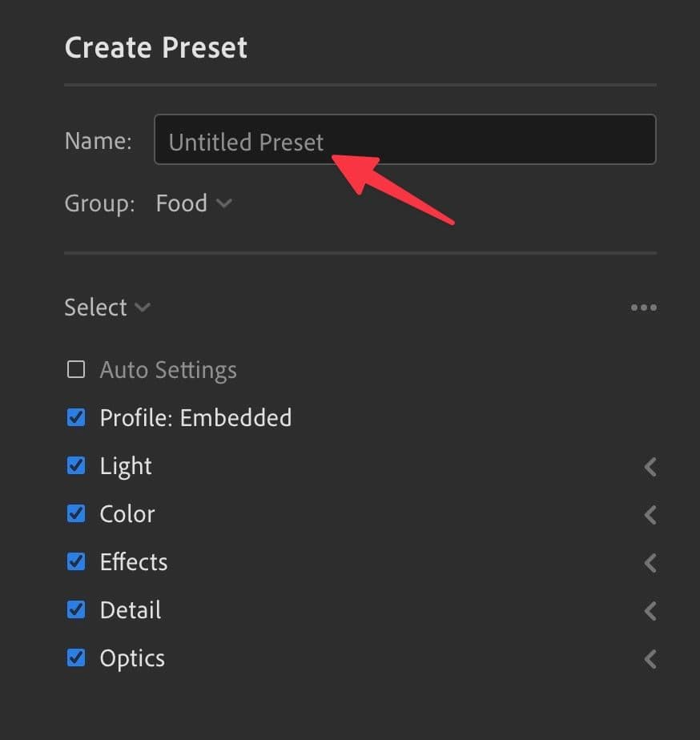This screenshot has height=740, width=700.
Task: Uncheck the Color checkbox
Action: pos(76,513)
